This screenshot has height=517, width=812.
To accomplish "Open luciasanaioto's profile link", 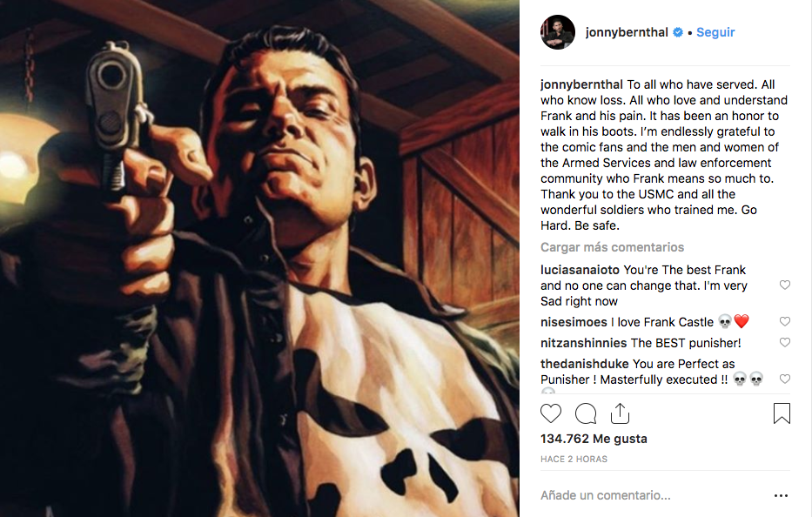I will point(580,270).
